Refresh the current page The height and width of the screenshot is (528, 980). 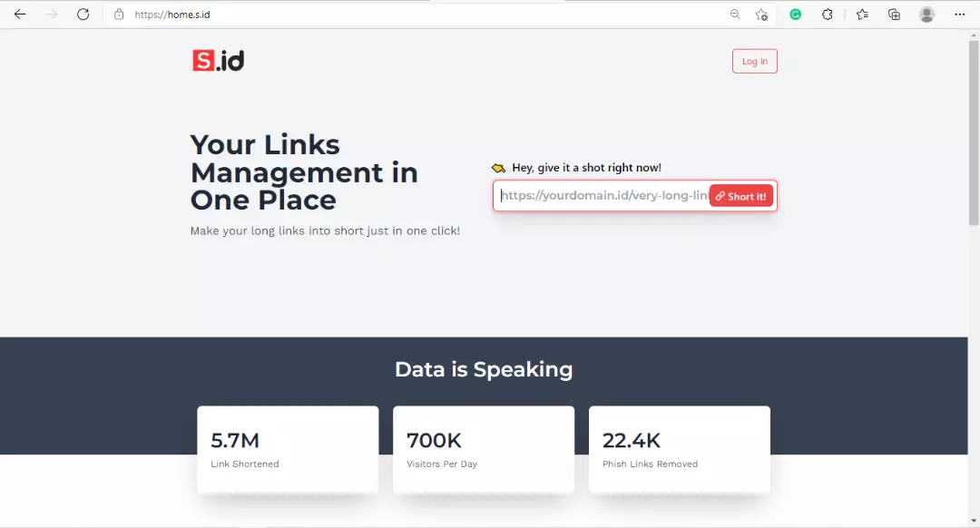[83, 15]
